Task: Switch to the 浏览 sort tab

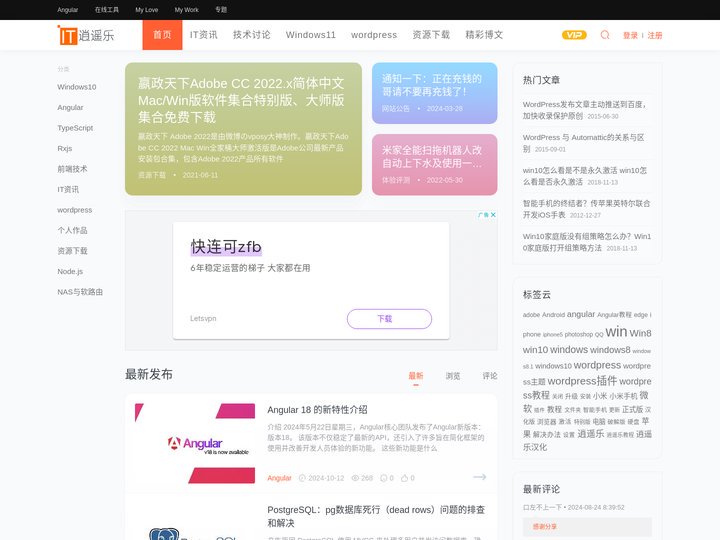Action: click(453, 376)
